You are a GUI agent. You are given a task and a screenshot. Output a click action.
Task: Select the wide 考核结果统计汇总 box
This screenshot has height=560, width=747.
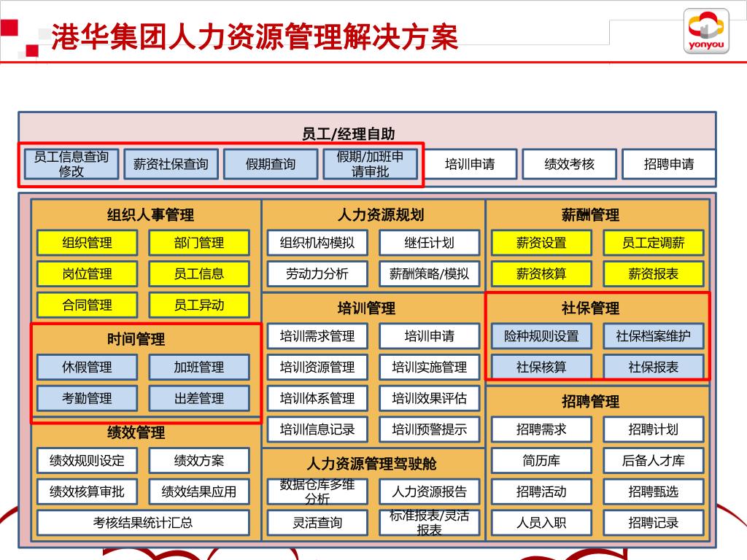pos(143,523)
